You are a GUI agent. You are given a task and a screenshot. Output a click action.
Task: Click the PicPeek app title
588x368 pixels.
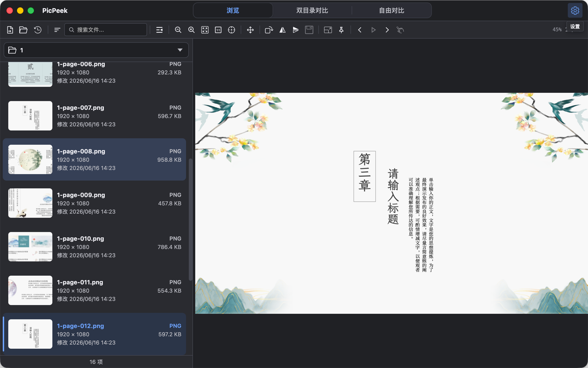coord(55,11)
